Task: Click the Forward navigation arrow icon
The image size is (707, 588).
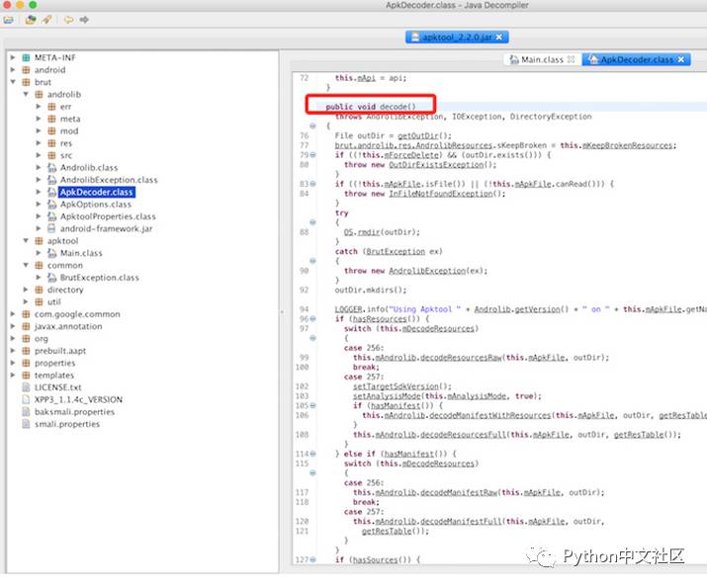Action: pyautogui.click(x=85, y=20)
